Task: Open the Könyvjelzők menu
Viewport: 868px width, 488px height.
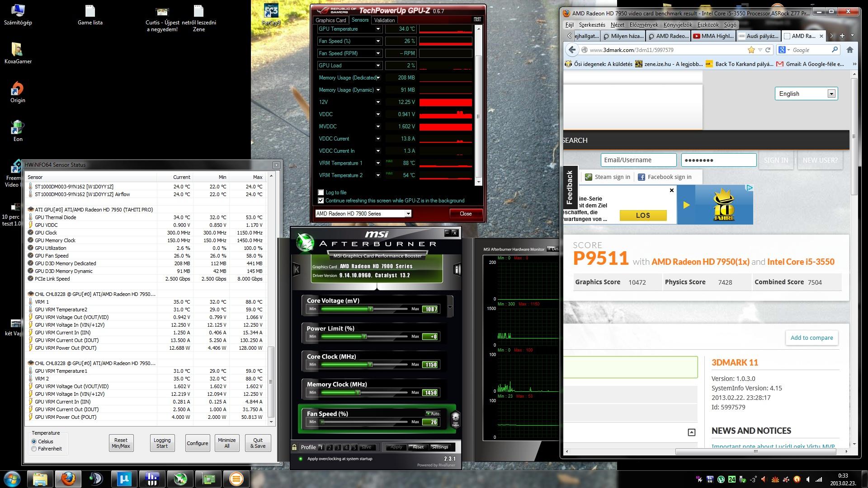Action: (x=677, y=25)
